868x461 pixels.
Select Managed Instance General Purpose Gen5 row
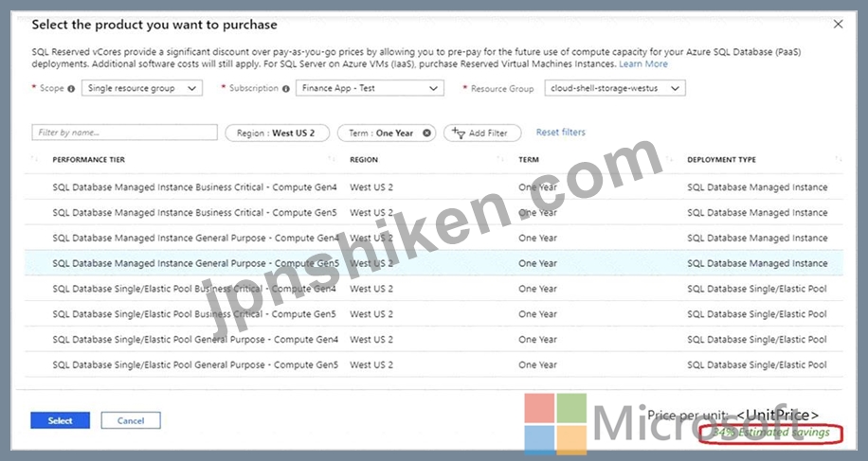point(434,264)
